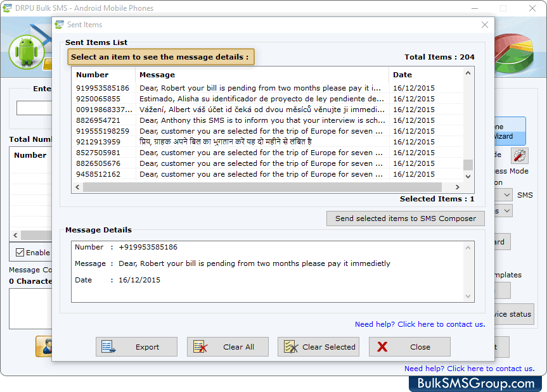Open the SMS mode dropdown

(506, 194)
